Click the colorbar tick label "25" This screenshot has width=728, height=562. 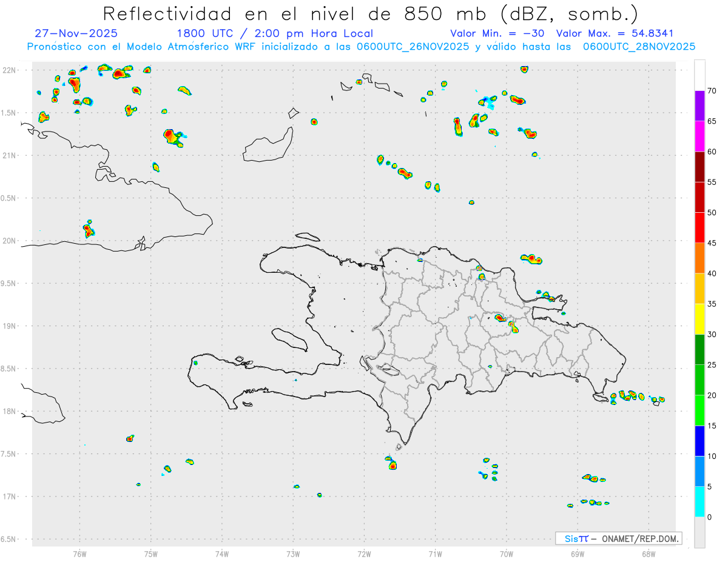coord(712,365)
